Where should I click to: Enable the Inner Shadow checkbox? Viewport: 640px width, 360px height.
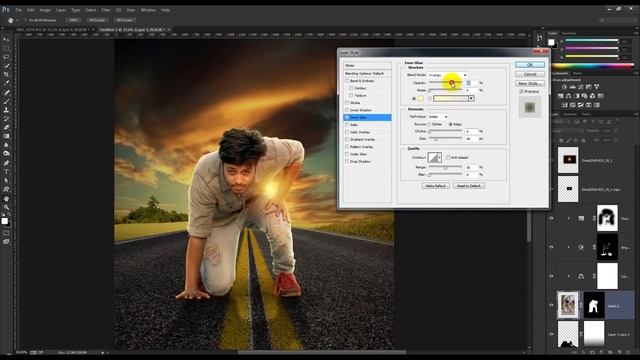(347, 110)
